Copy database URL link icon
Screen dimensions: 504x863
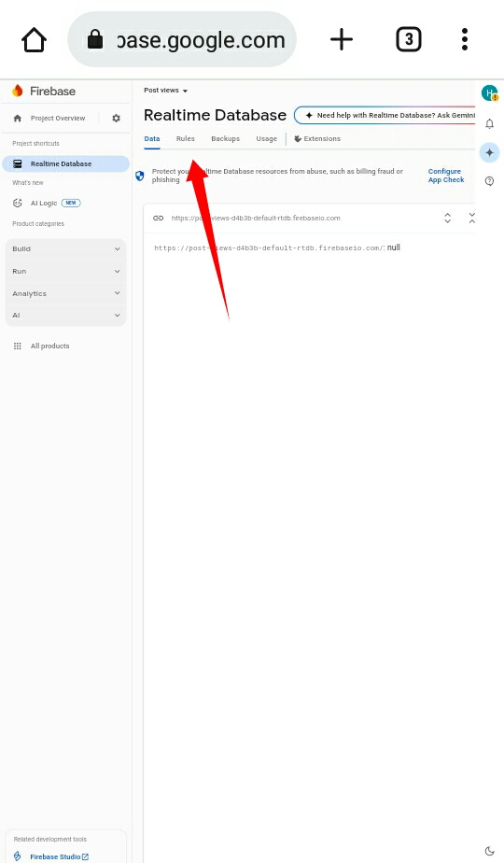(159, 218)
